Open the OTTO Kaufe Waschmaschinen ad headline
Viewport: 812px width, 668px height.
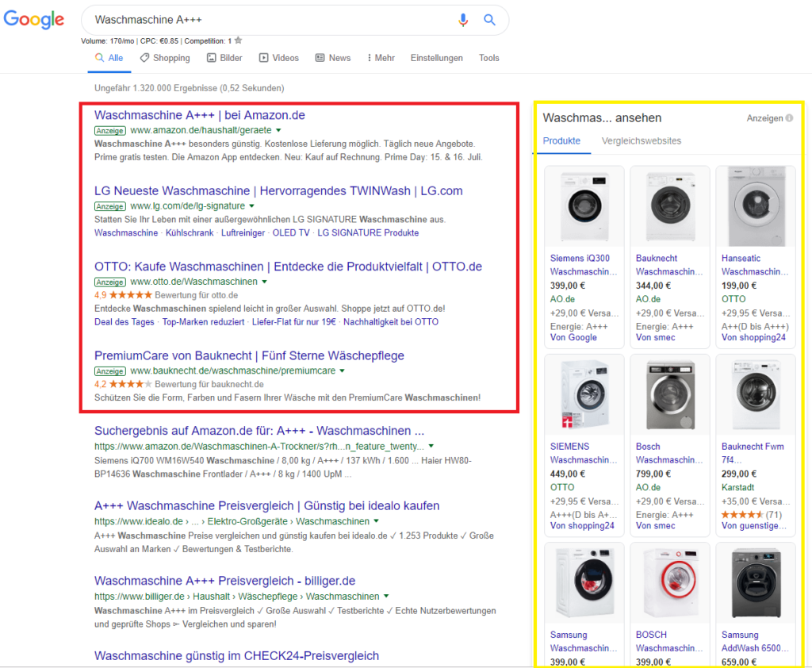point(288,267)
